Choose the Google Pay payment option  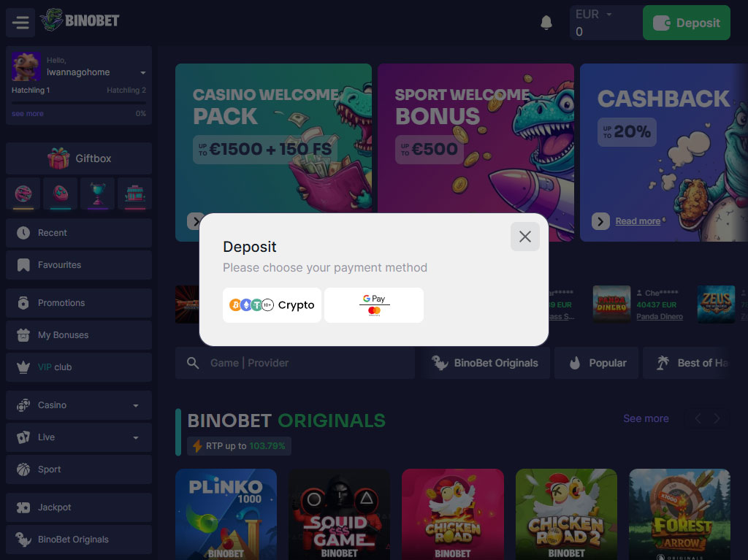coord(374,304)
